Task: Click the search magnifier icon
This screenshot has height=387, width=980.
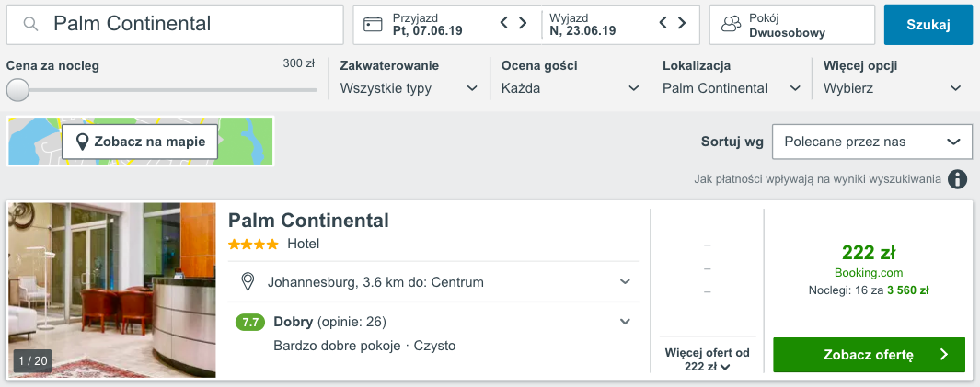Action: click(x=30, y=25)
